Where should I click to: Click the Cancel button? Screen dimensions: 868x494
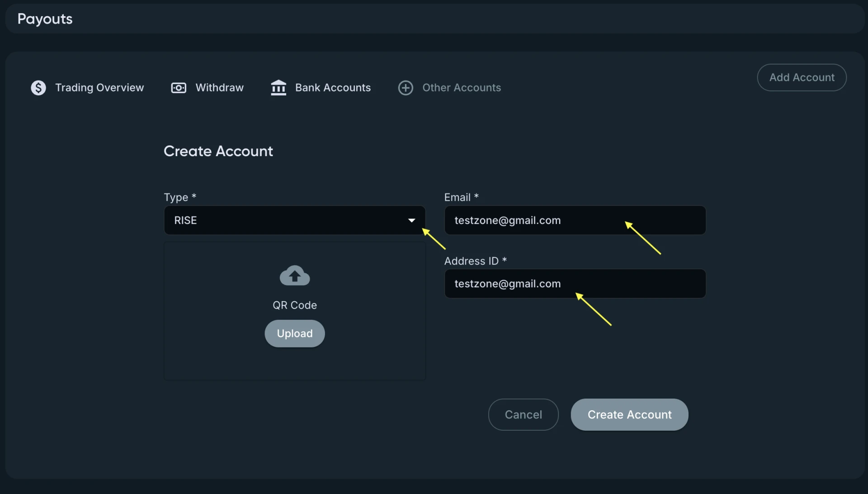[x=523, y=414]
